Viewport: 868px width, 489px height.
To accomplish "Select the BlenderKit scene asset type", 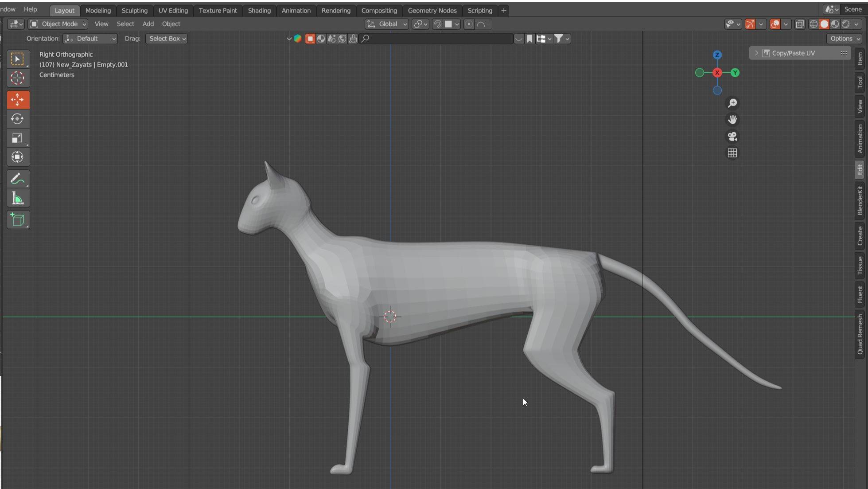I will pos(331,39).
